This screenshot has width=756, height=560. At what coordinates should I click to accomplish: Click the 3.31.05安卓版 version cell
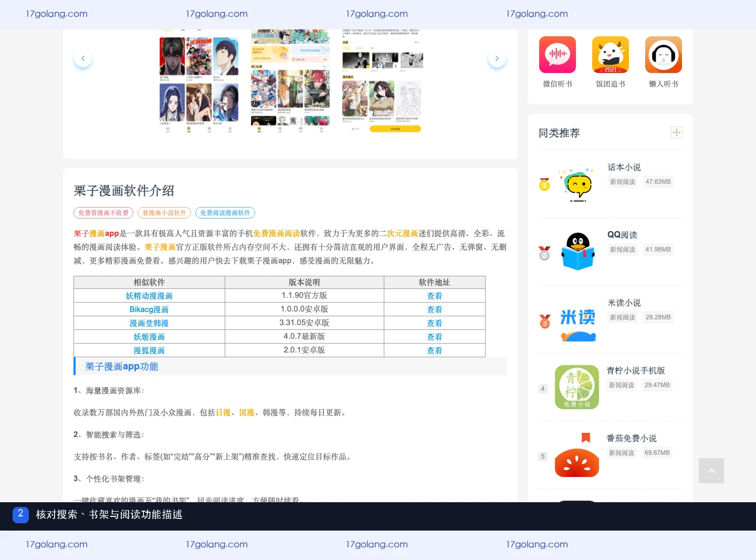point(304,323)
